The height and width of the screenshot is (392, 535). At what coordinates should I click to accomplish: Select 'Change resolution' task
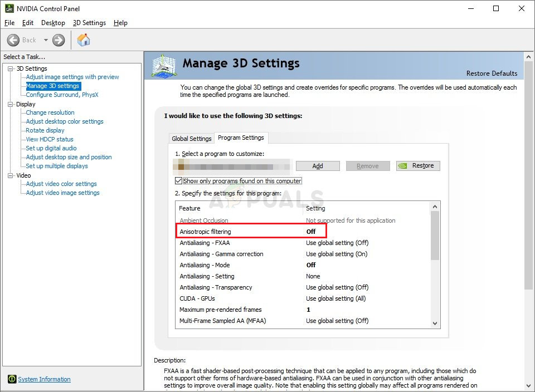(x=50, y=112)
